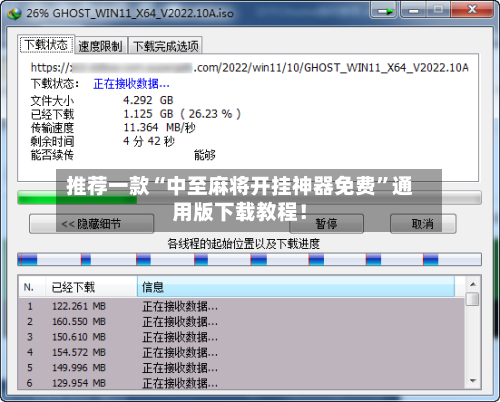Cancel the download with 取消 button
This screenshot has width=500, height=402.
pyautogui.click(x=423, y=224)
